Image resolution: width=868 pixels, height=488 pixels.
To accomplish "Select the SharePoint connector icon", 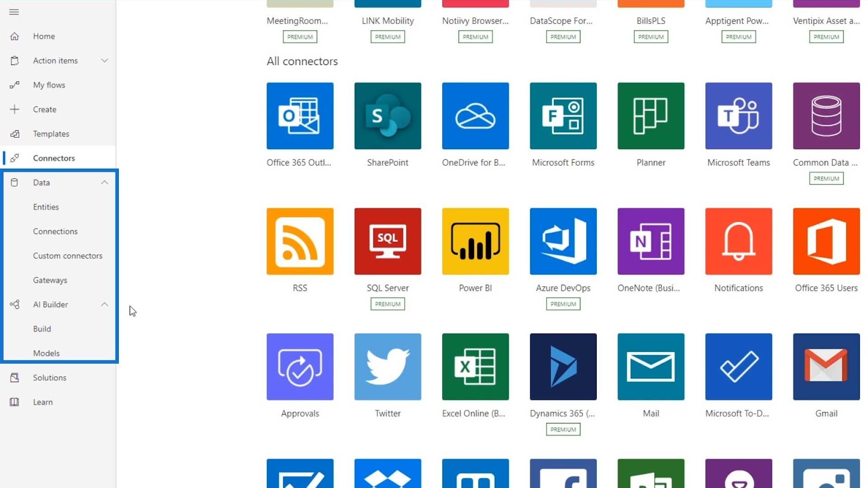I will pyautogui.click(x=388, y=116).
